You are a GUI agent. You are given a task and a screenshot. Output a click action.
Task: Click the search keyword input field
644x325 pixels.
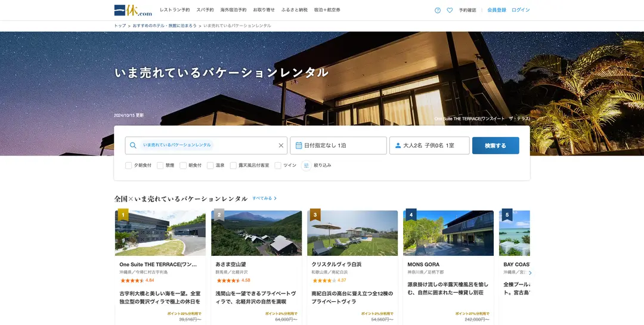206,146
